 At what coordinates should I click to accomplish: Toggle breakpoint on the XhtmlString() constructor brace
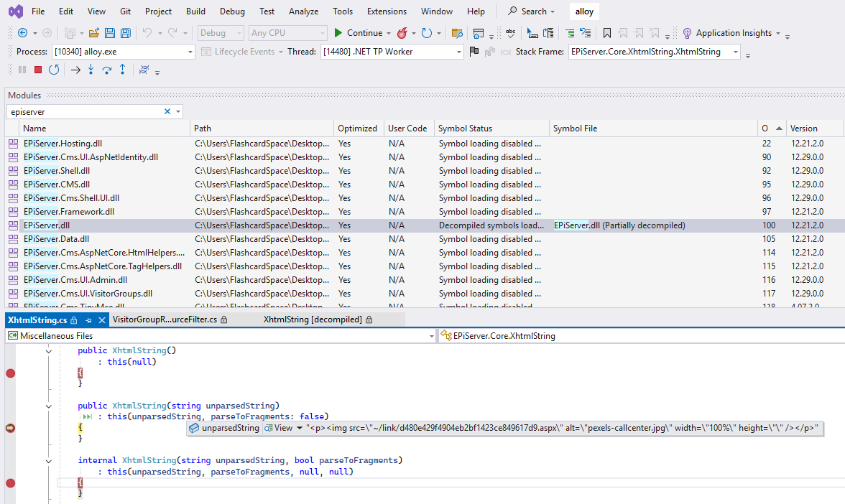[10, 373]
